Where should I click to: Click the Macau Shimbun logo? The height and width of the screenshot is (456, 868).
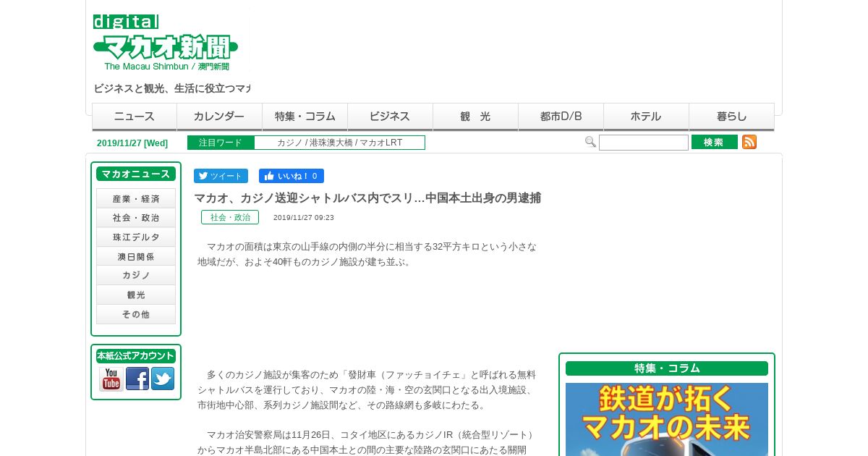pos(166,43)
